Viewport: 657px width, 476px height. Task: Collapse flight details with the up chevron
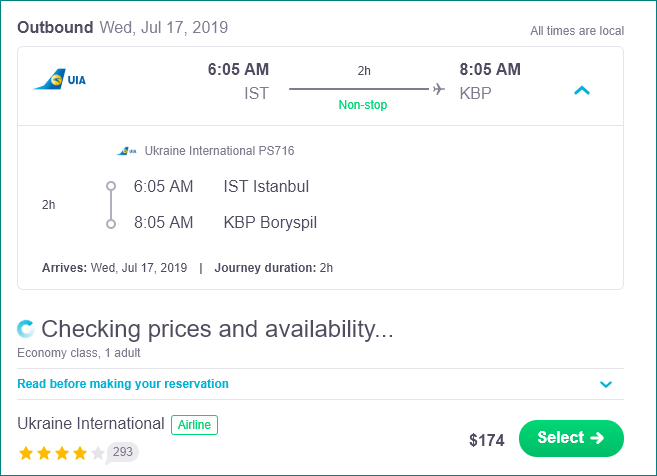point(582,91)
